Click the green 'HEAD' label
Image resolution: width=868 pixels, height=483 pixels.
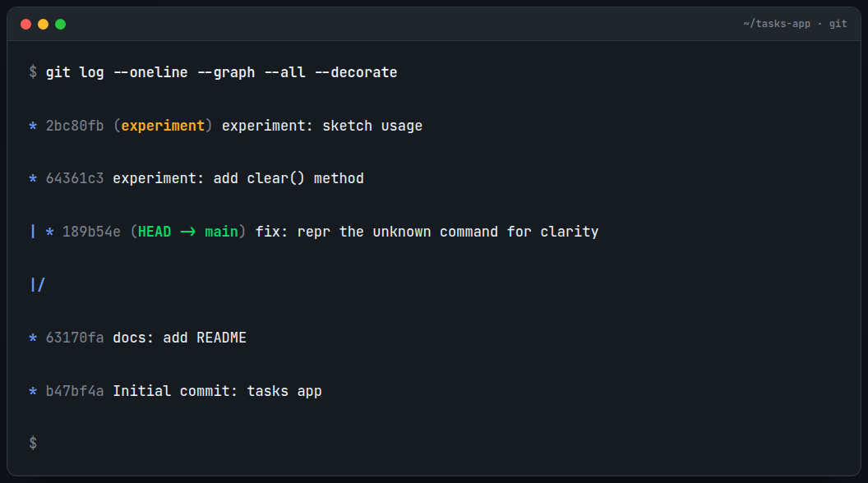155,232
